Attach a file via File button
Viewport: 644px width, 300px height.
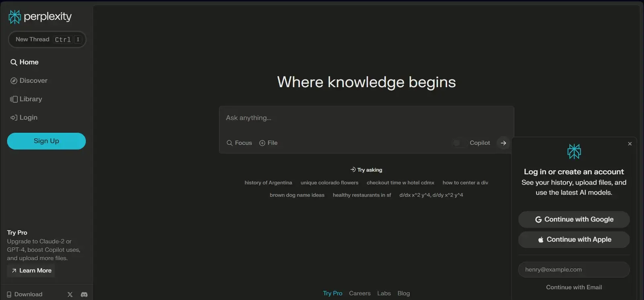tap(268, 143)
